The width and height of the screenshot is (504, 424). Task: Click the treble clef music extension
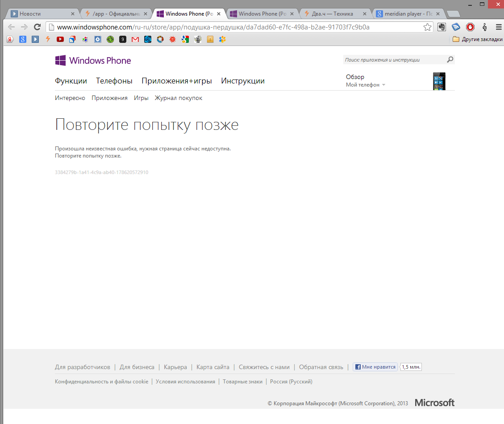coord(485,27)
